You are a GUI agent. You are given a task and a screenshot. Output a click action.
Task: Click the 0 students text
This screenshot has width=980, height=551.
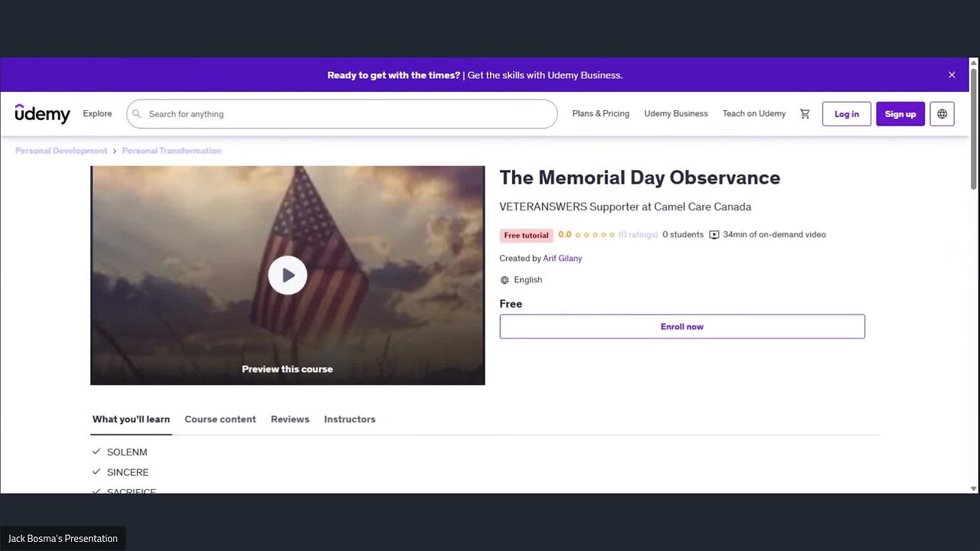[683, 235]
